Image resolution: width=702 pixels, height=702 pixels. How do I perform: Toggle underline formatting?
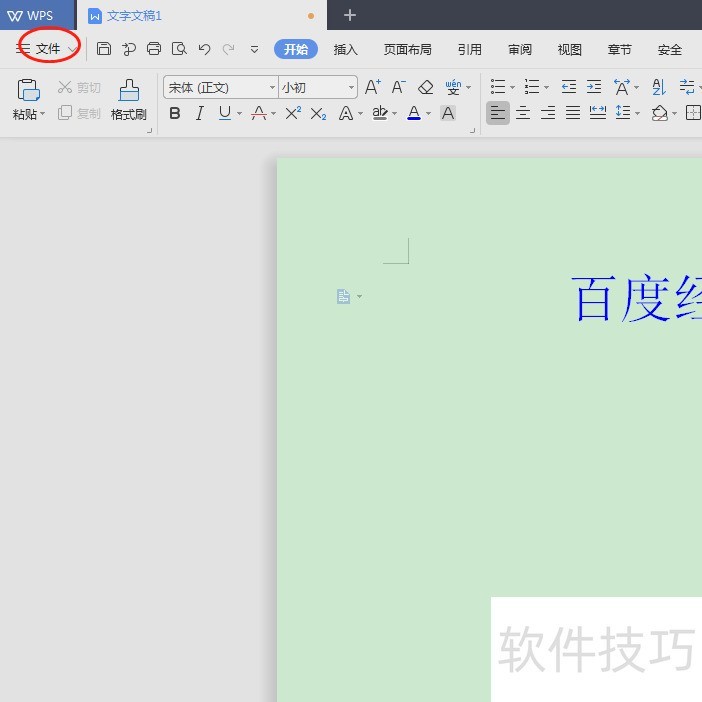[x=225, y=113]
